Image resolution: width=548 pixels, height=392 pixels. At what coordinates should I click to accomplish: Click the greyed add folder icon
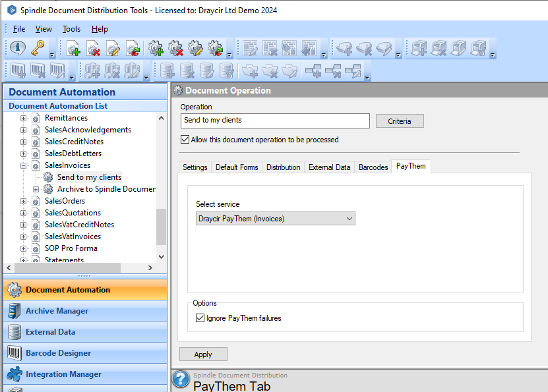(x=250, y=71)
